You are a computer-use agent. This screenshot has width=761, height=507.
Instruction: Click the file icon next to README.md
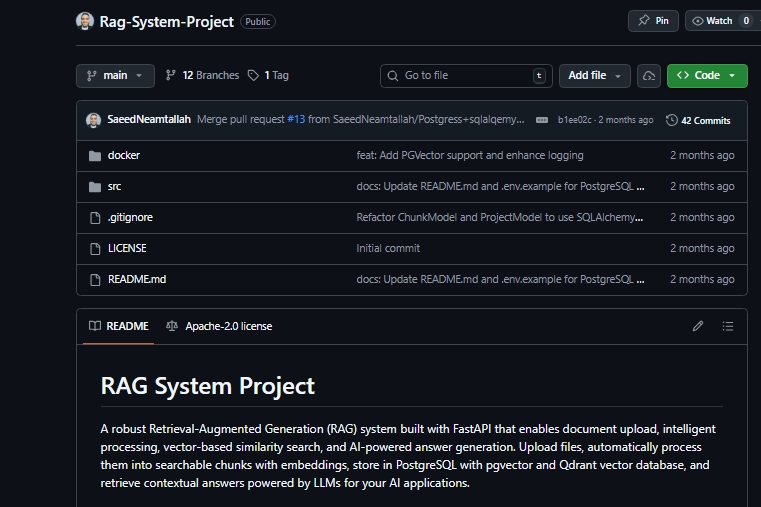[95, 280]
